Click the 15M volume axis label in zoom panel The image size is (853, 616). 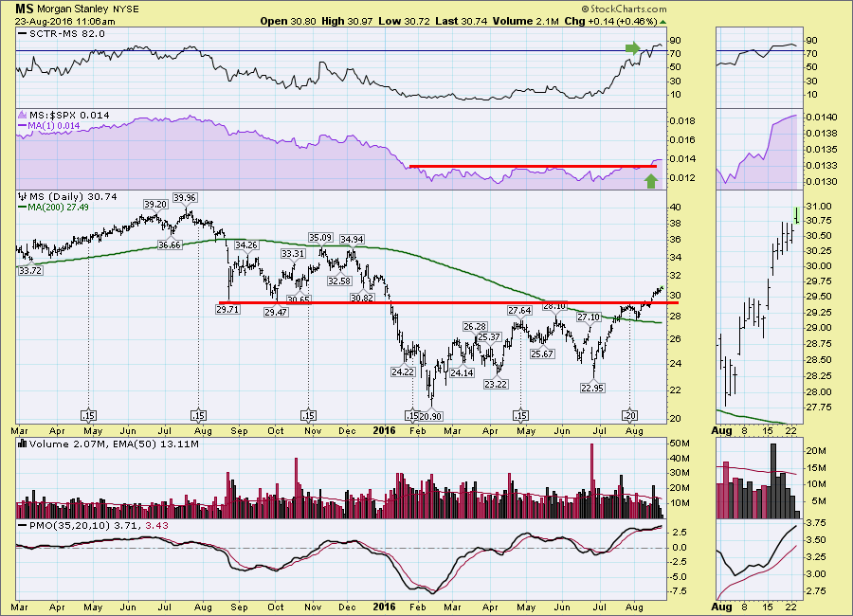[815, 468]
